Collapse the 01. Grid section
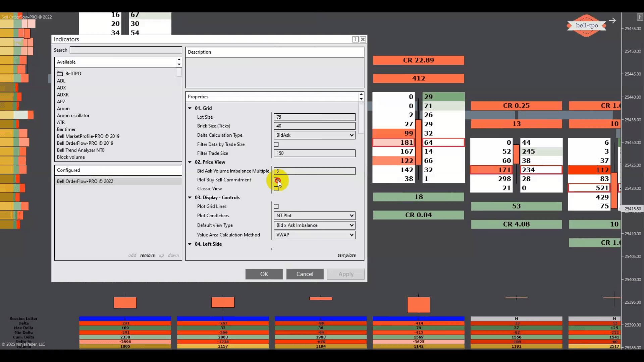 click(190, 108)
